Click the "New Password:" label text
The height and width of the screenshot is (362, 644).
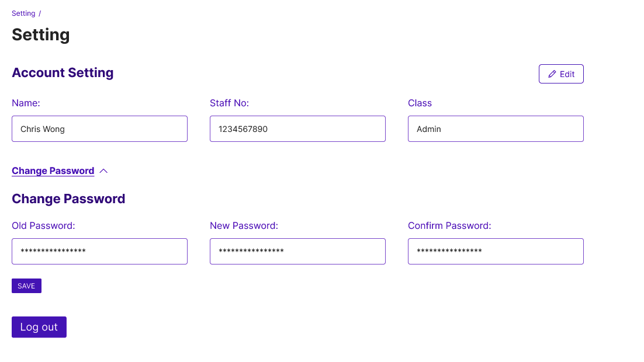(x=244, y=226)
